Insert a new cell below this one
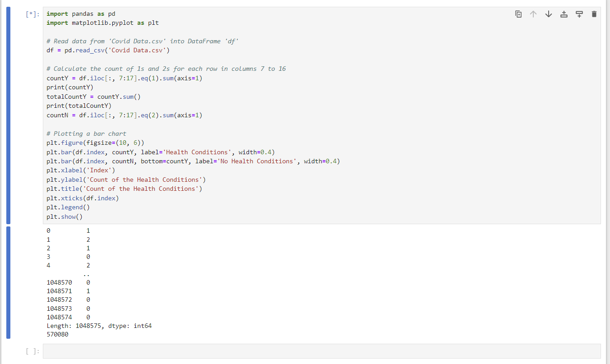This screenshot has height=364, width=610. [579, 14]
